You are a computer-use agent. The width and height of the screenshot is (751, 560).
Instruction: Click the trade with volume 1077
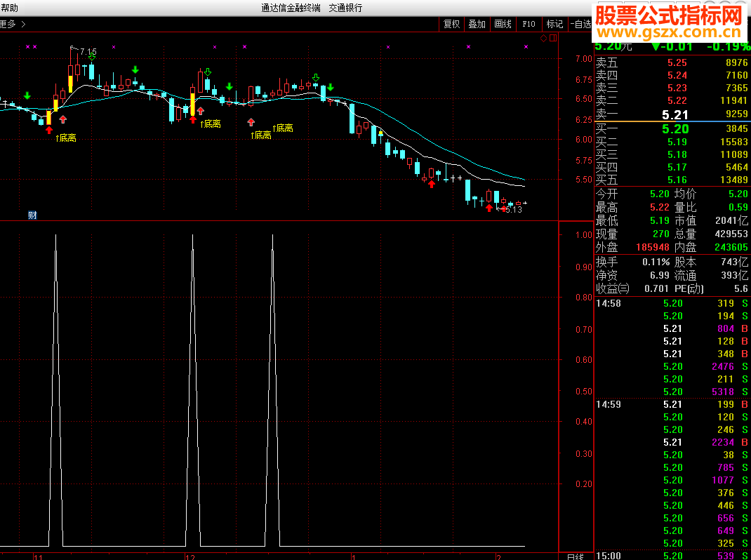723,480
